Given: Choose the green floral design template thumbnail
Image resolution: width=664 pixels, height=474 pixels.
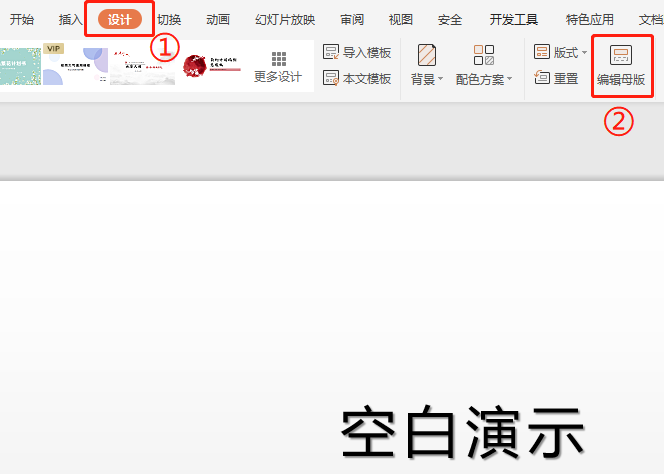Looking at the screenshot, I should point(20,67).
